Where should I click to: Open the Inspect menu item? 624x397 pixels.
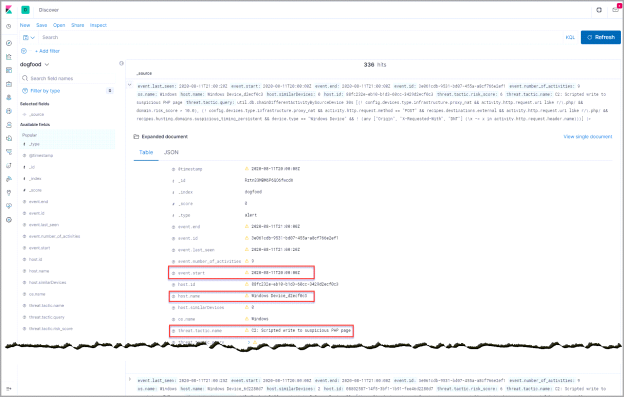coord(98,25)
